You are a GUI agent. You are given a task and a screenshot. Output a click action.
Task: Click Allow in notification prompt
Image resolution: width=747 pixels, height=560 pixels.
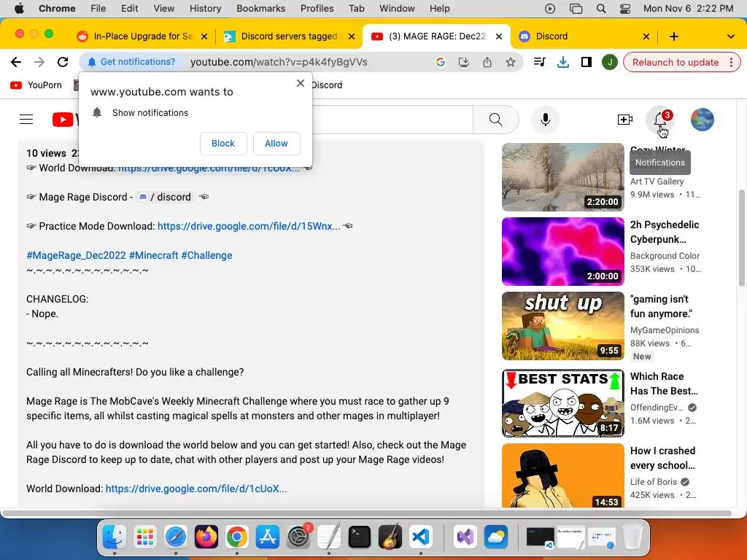[x=276, y=144]
